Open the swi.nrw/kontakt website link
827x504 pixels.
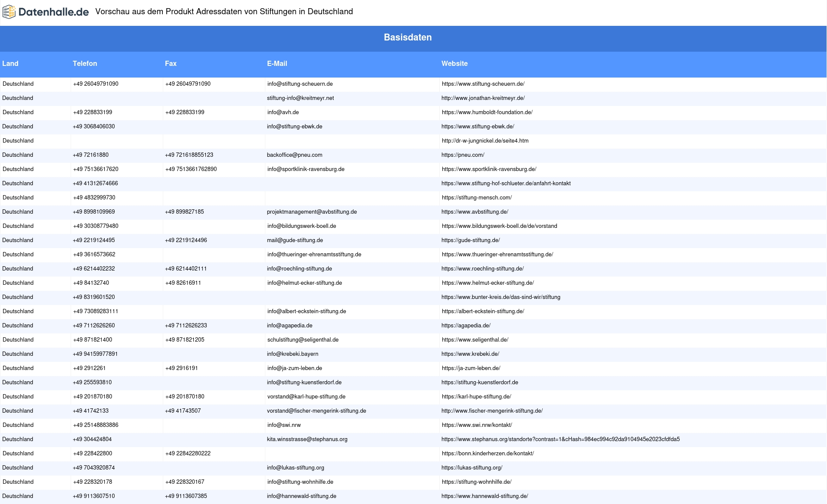[x=477, y=425]
